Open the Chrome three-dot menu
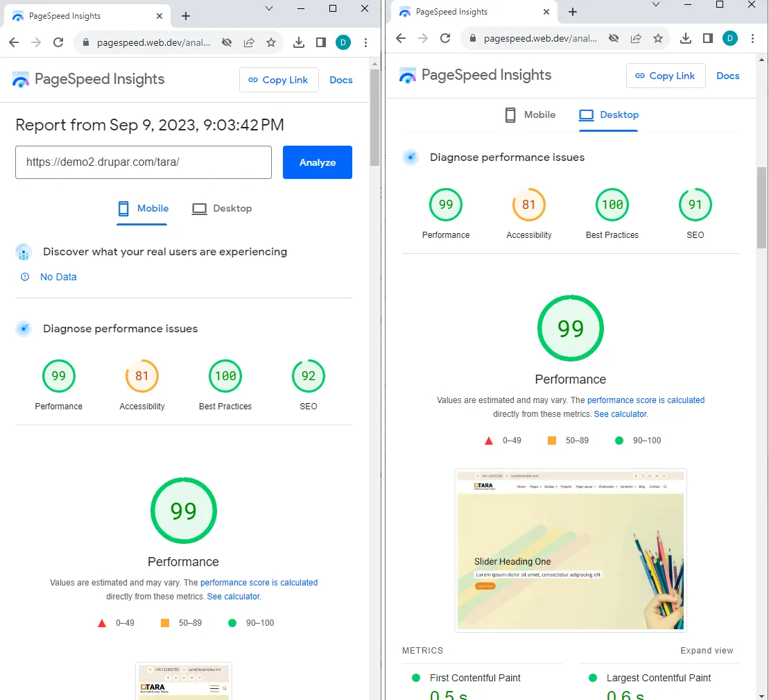This screenshot has height=700, width=769. [366, 42]
